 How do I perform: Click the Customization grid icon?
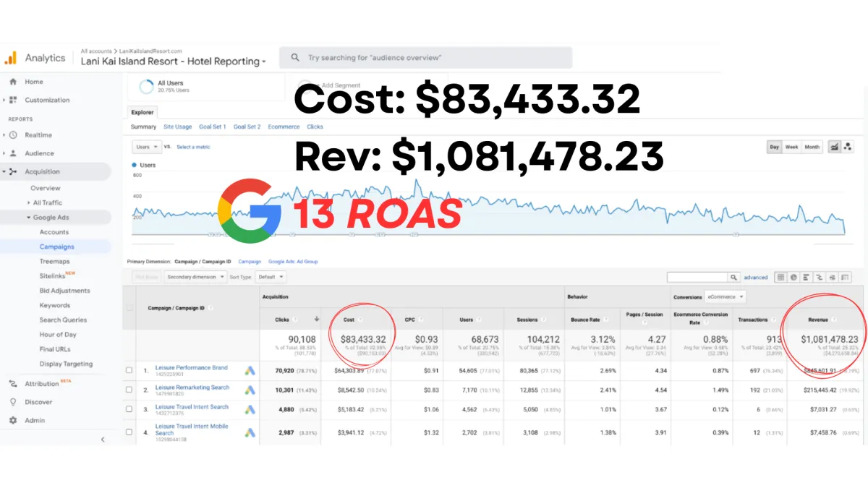tap(13, 100)
